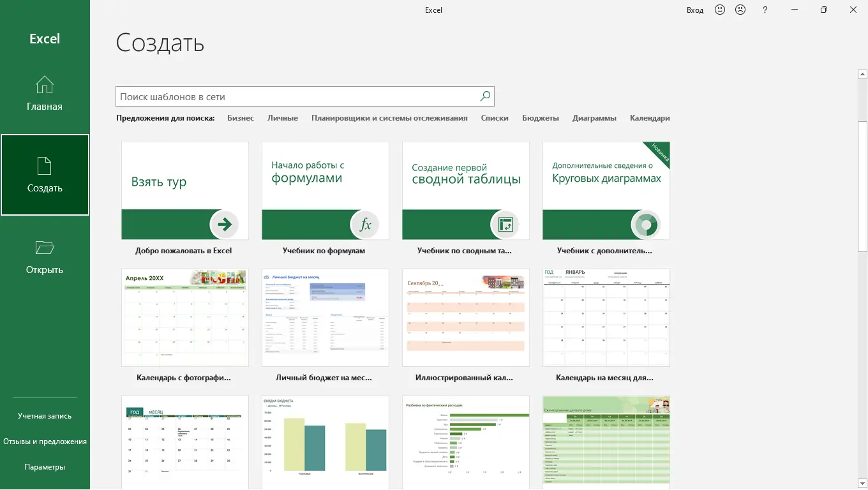This screenshot has height=490, width=868.
Task: Search templates by Диаграммы suggestion
Action: click(594, 118)
